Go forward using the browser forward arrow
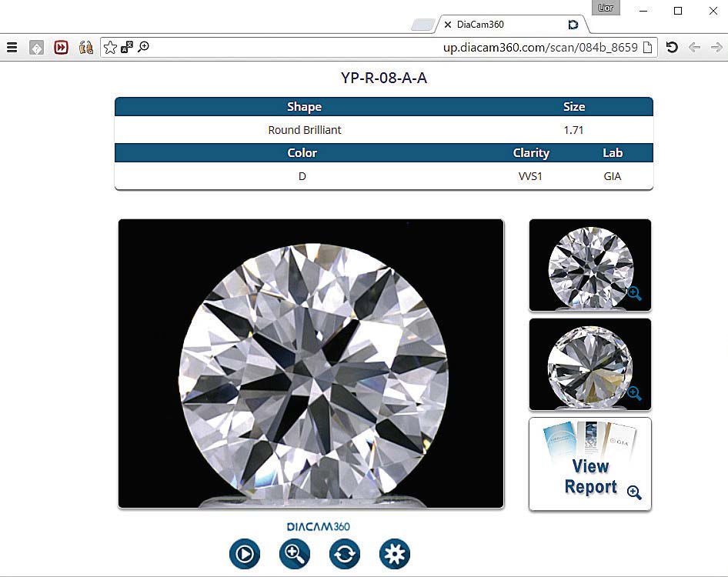Image resolution: width=728 pixels, height=577 pixels. tap(716, 48)
